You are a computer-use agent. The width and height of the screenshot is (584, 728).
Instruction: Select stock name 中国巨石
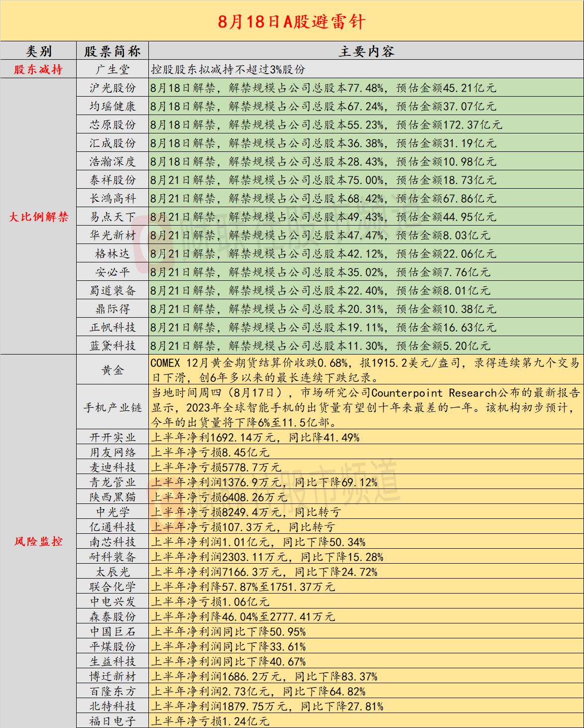(x=113, y=631)
